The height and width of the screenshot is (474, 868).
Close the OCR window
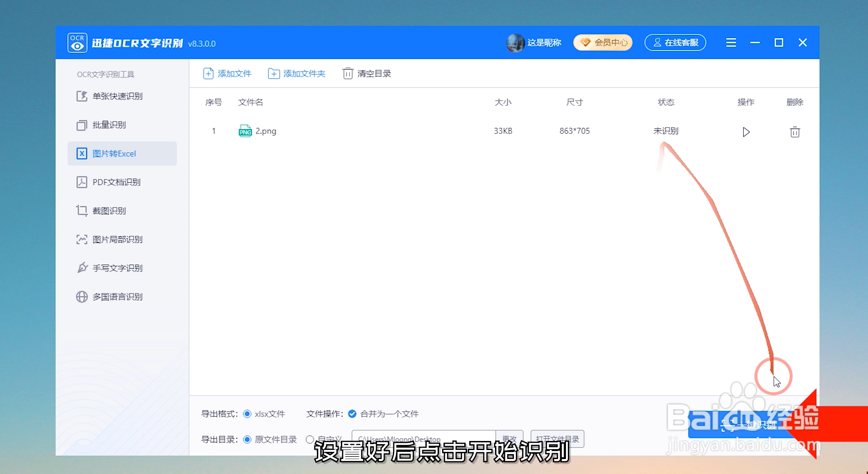pos(803,43)
